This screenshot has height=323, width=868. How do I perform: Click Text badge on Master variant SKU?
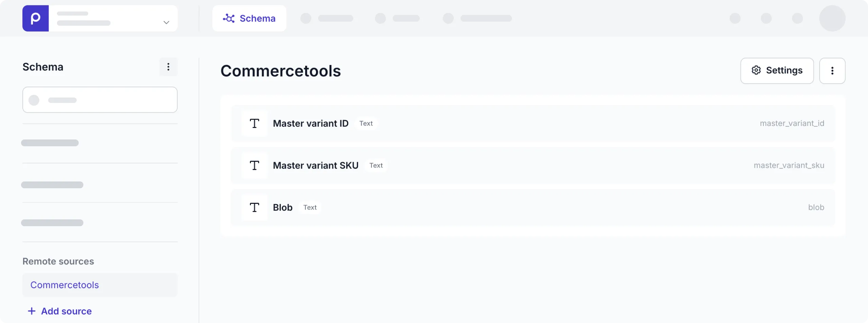point(376,165)
